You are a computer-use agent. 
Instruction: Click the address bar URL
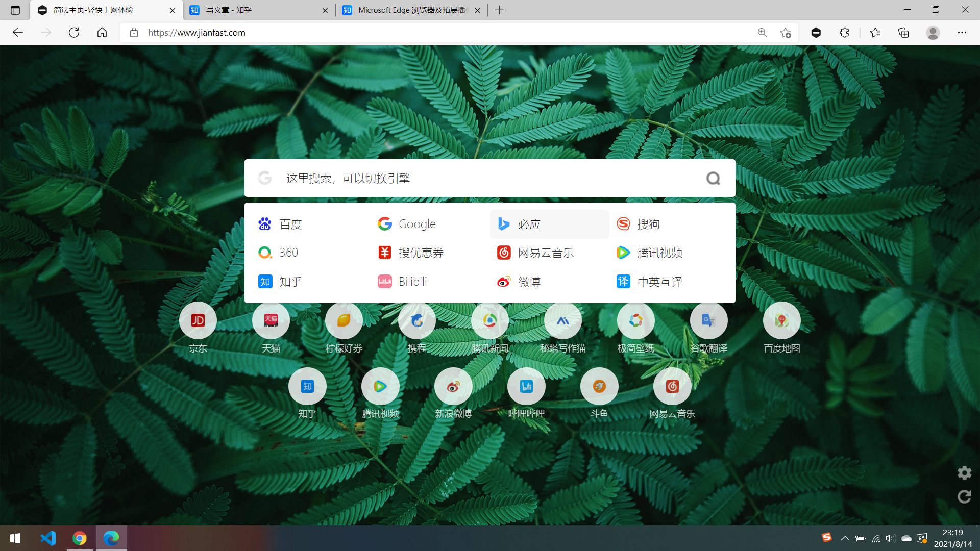(x=197, y=33)
